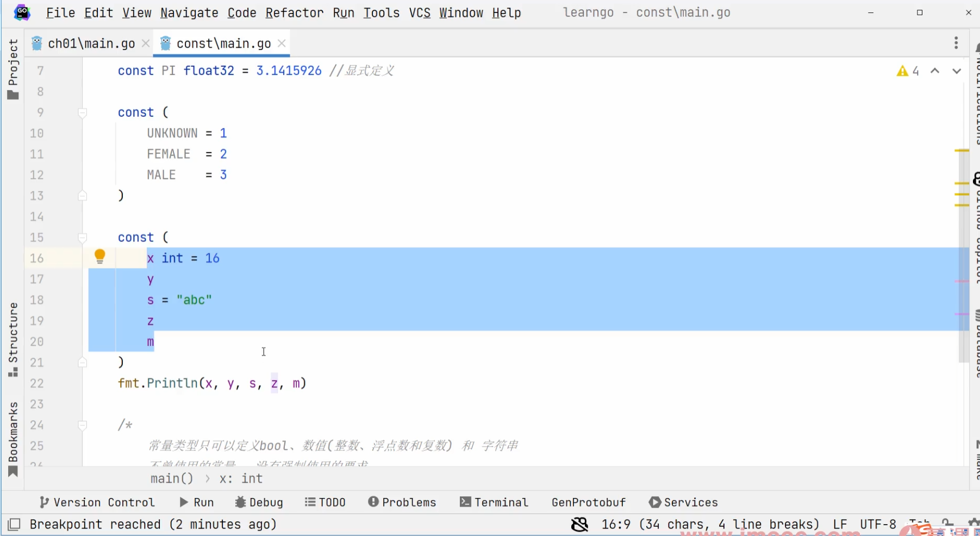Open the TODO tool window

(325, 502)
